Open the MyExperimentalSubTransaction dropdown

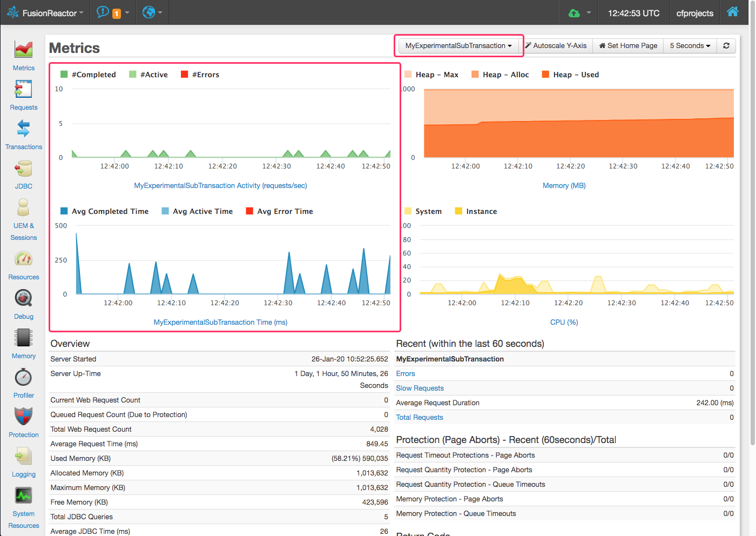coord(458,46)
